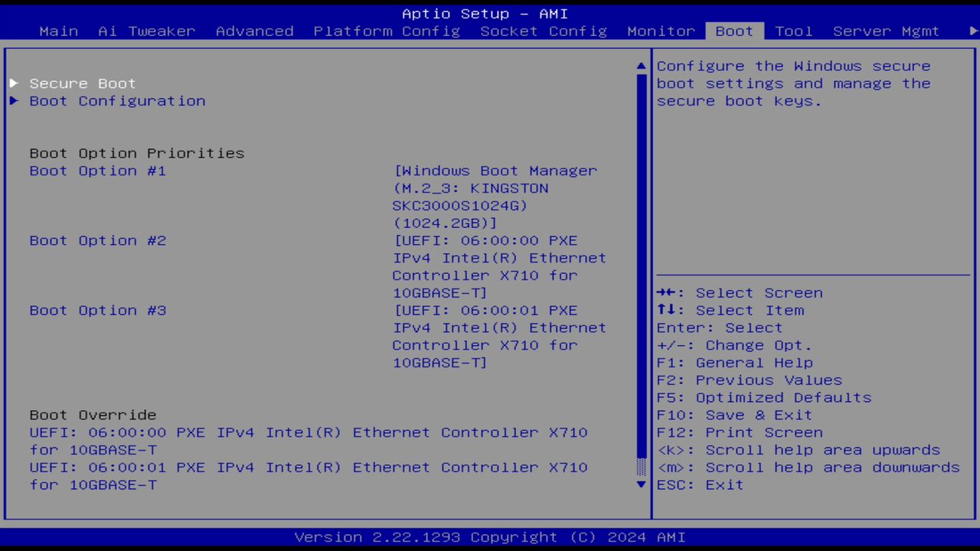This screenshot has width=980, height=551.
Task: Open Socket Config tab
Action: tap(544, 31)
